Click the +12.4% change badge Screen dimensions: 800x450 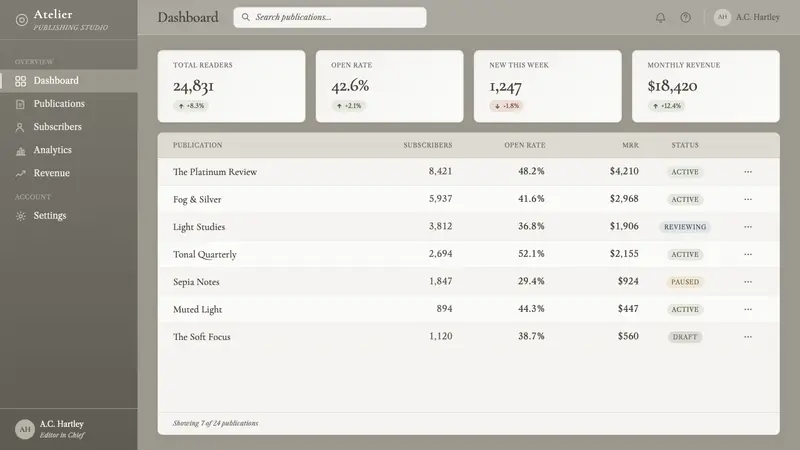[x=666, y=106]
